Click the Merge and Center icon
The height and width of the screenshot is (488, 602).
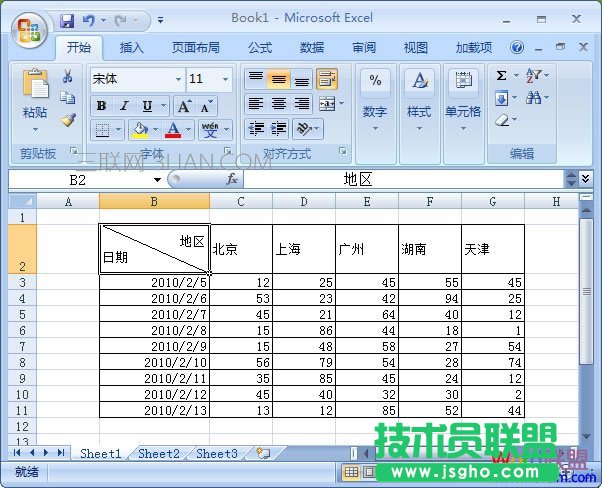pos(326,104)
